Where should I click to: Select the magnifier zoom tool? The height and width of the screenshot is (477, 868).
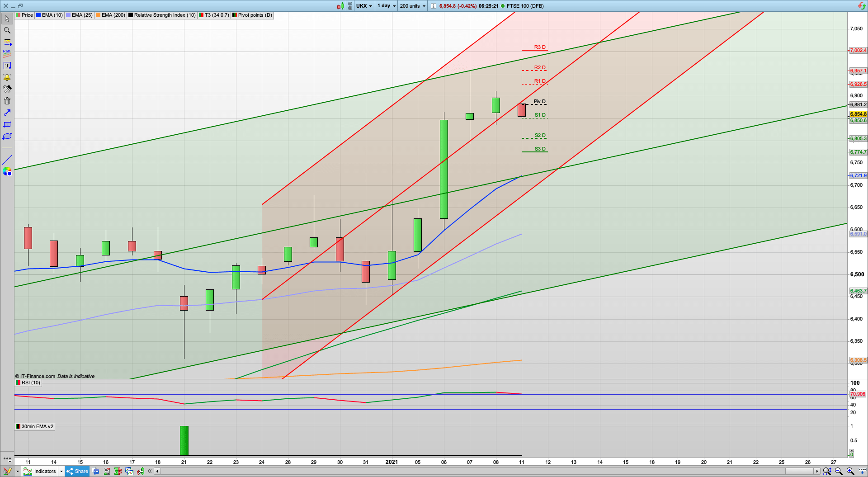(x=7, y=30)
